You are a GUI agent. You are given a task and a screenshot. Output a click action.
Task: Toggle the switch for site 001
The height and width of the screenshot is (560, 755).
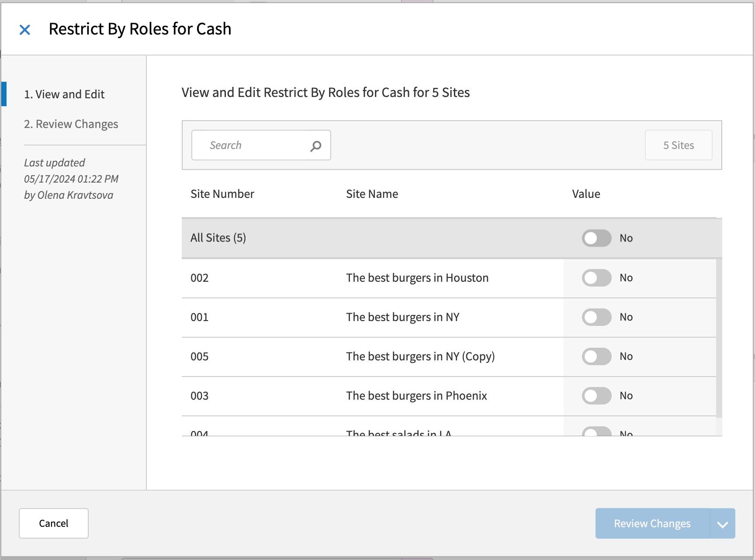point(596,317)
